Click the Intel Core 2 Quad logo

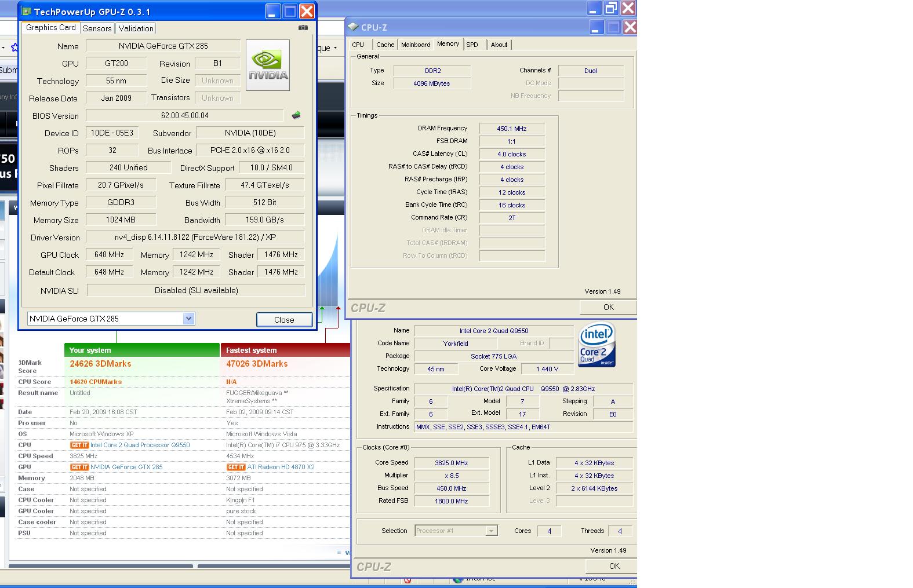tap(597, 345)
